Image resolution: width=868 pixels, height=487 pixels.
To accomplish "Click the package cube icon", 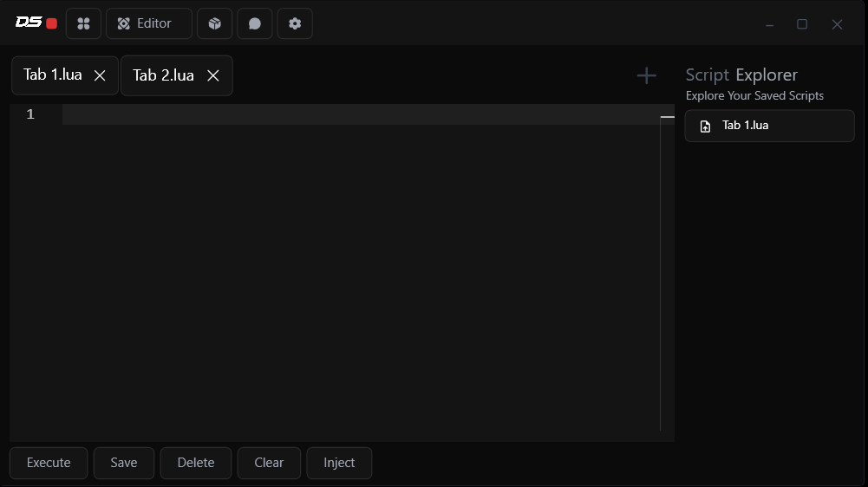I will (x=214, y=23).
